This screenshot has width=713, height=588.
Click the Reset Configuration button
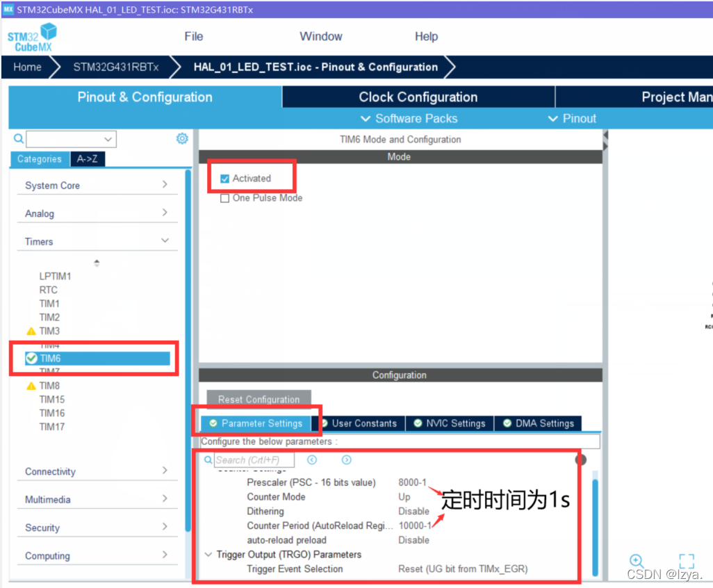pyautogui.click(x=259, y=399)
